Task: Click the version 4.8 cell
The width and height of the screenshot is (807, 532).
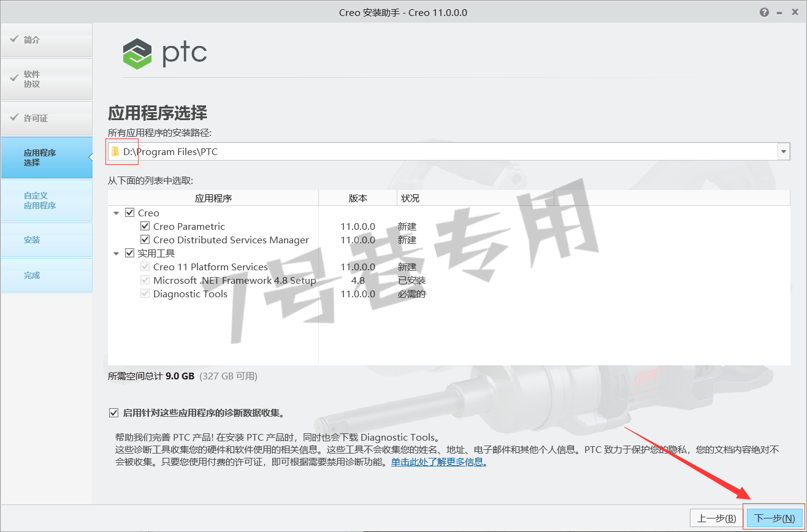Action: 358,280
